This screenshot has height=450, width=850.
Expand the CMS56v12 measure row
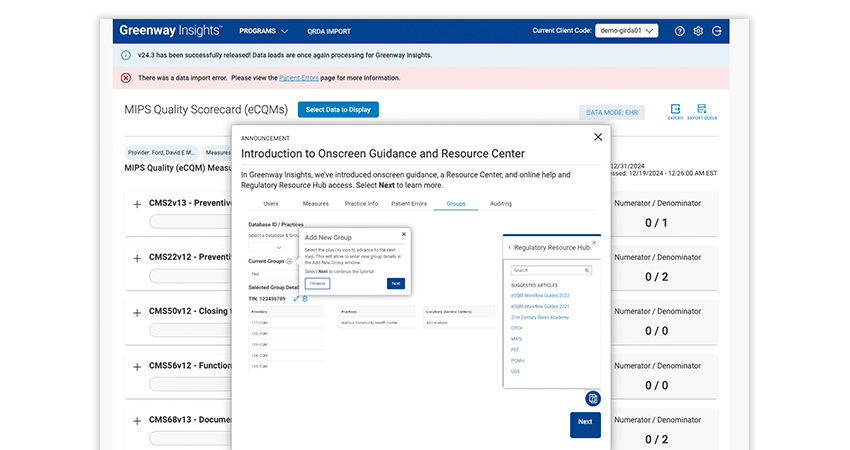pyautogui.click(x=137, y=366)
